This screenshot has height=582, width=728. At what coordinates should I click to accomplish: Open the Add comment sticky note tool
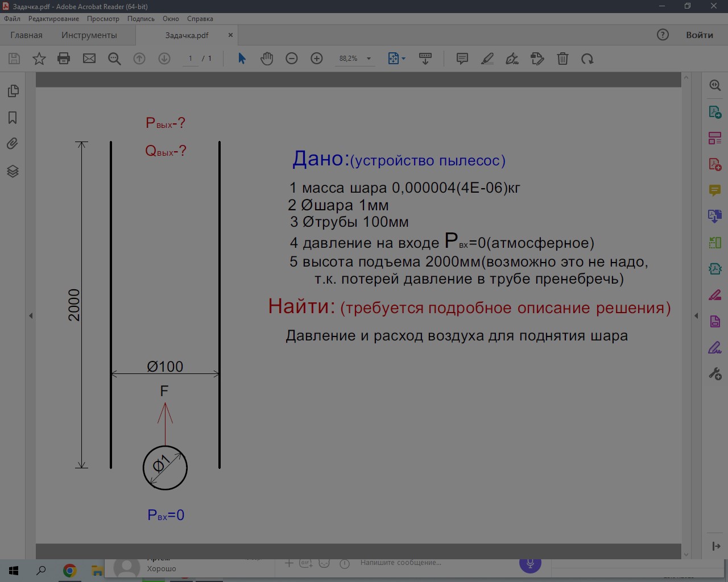point(462,59)
